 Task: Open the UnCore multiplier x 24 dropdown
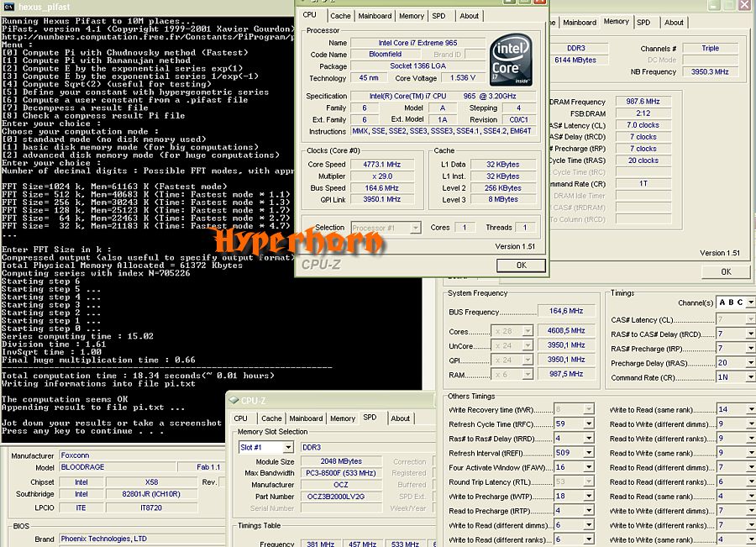point(528,346)
